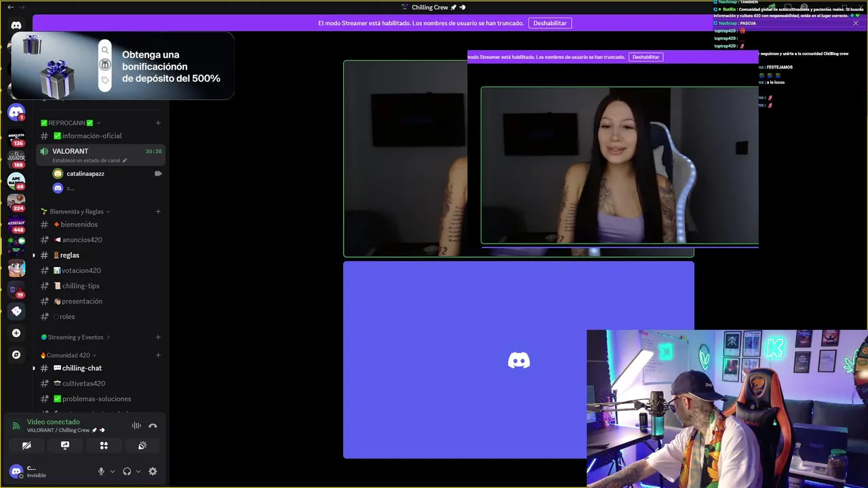
Task: Open votacion420 channel
Action: (100, 270)
